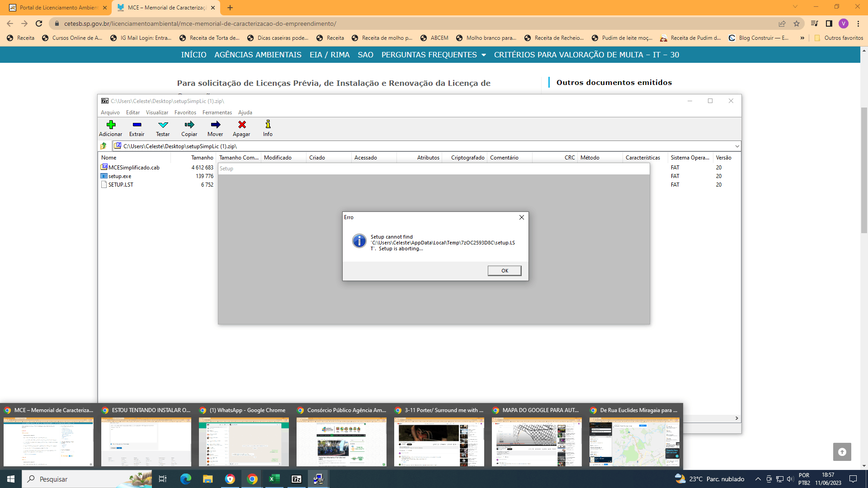Image resolution: width=868 pixels, height=488 pixels.
Task: Open the Agências Ambientais link
Action: [x=258, y=55]
